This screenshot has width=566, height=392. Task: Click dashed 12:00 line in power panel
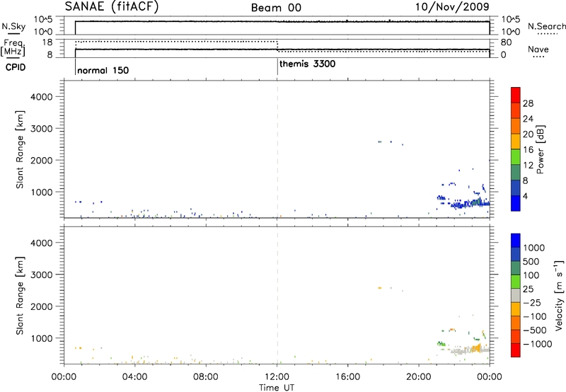tap(277, 149)
